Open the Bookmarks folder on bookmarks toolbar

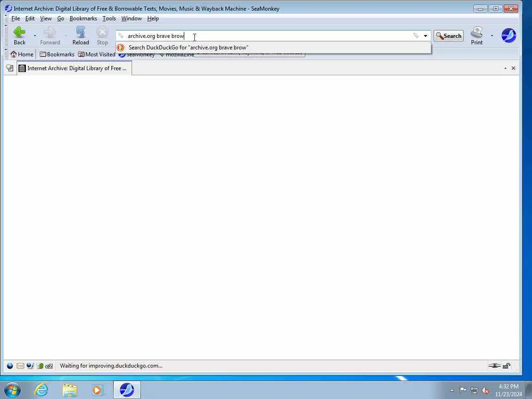click(x=57, y=54)
